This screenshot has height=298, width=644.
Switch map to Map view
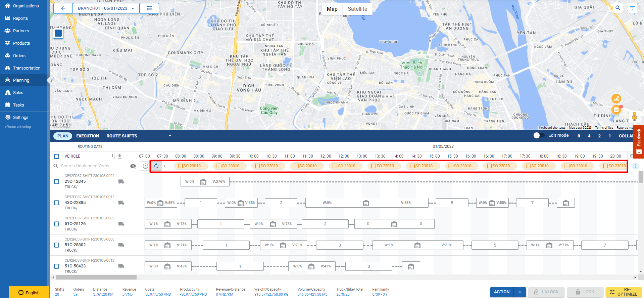tap(332, 9)
